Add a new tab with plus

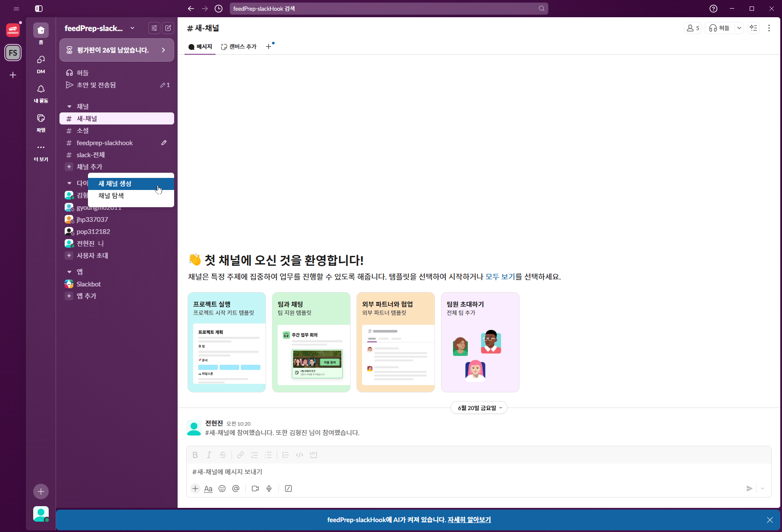[x=269, y=47]
